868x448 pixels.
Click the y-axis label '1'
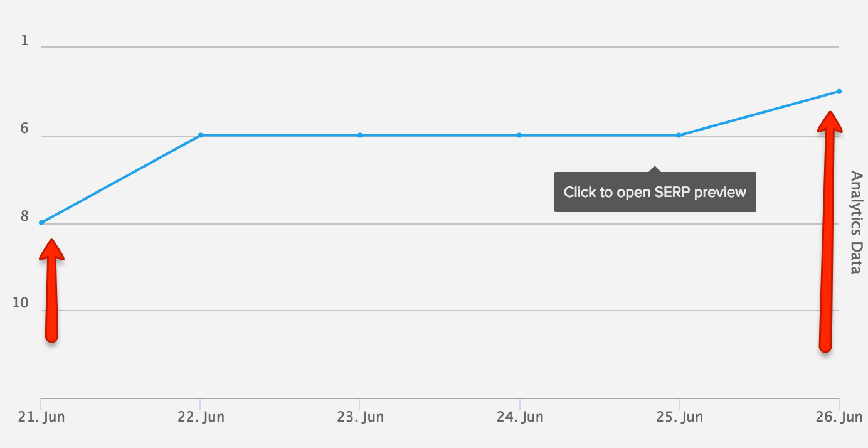coord(24,41)
